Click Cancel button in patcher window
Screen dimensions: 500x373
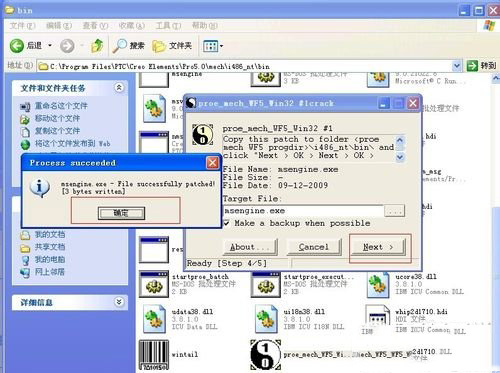coord(314,247)
